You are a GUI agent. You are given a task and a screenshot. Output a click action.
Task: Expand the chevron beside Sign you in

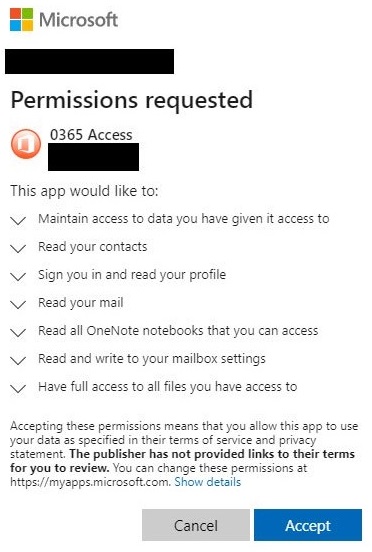tap(18, 276)
